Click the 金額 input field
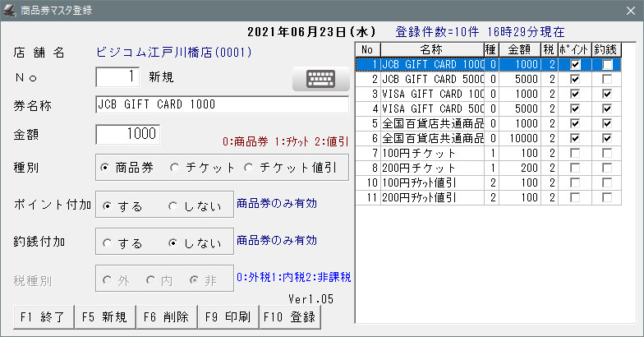644x337 pixels. 128,133
